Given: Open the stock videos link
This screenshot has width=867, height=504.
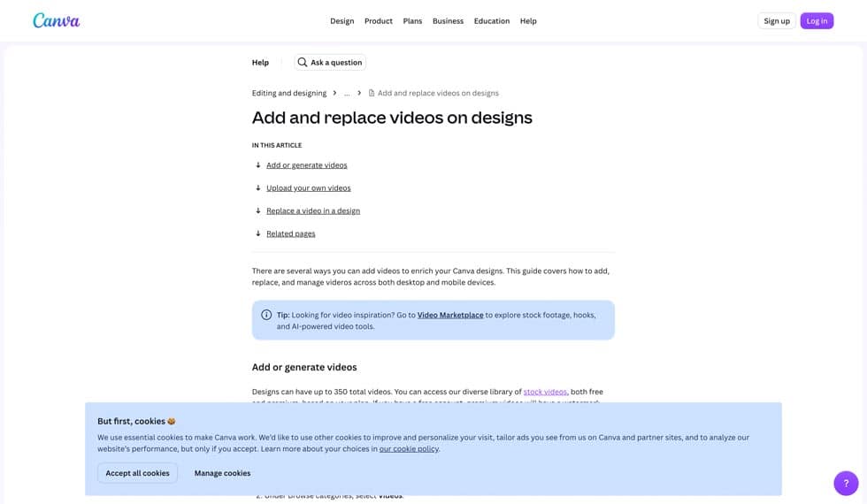Looking at the screenshot, I should click(545, 391).
